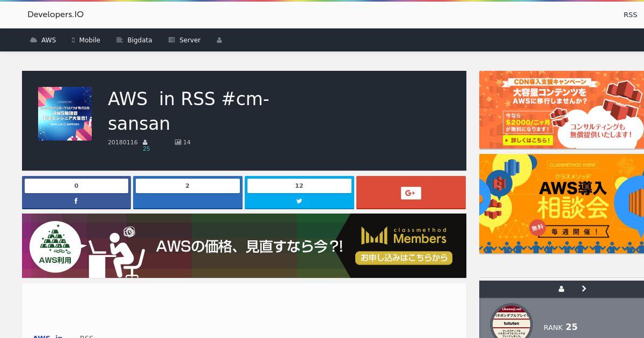644x338 pixels.
Task: Click the Bigdata list icon
Action: click(120, 40)
